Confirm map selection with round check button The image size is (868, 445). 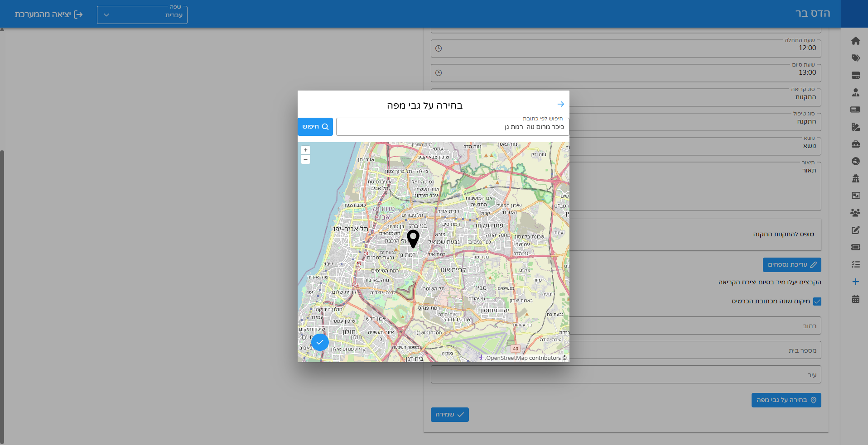(x=320, y=342)
